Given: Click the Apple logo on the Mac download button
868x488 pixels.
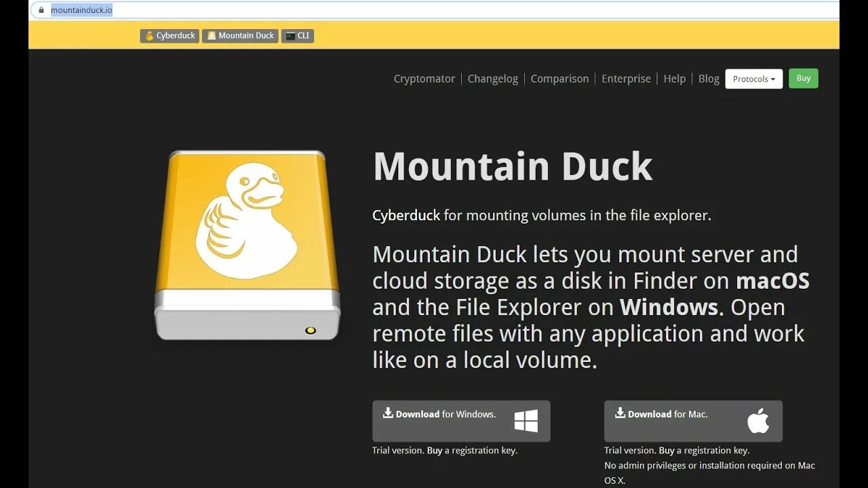Looking at the screenshot, I should [759, 420].
